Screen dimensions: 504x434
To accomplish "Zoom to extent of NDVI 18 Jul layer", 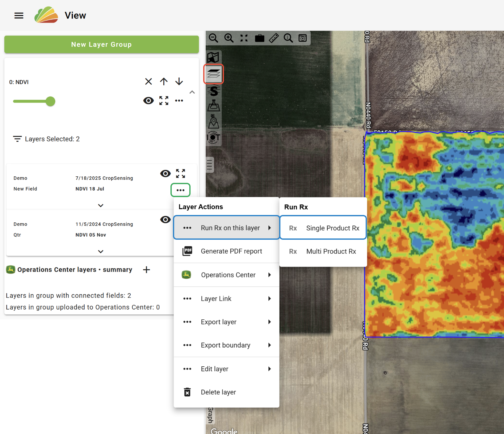I will 181,174.
